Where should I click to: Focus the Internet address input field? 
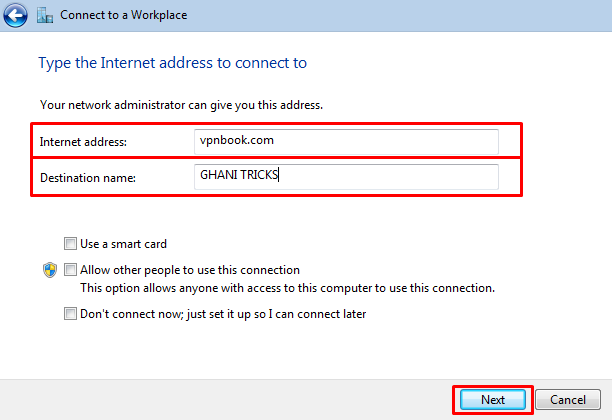tap(346, 141)
